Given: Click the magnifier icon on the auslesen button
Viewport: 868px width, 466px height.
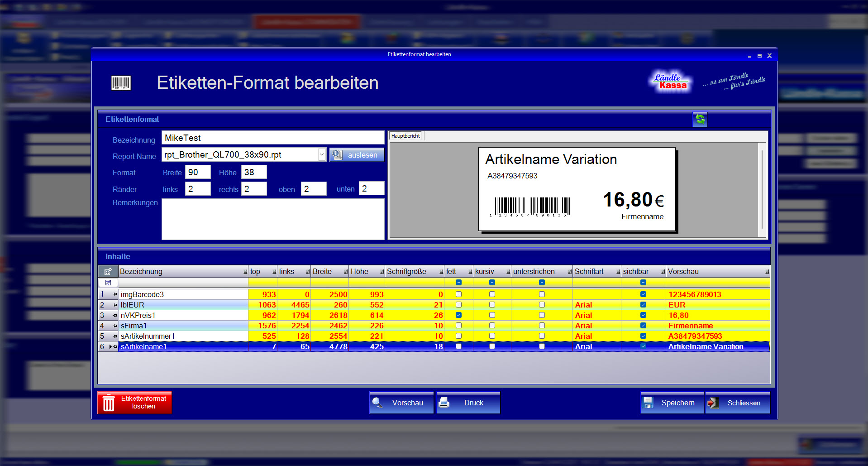Looking at the screenshot, I should click(x=337, y=155).
